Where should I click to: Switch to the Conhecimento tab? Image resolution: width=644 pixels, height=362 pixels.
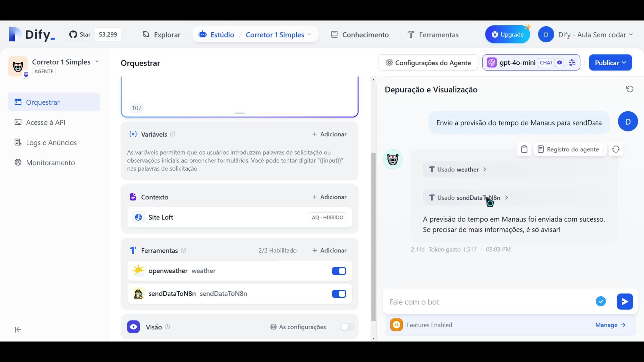point(360,35)
